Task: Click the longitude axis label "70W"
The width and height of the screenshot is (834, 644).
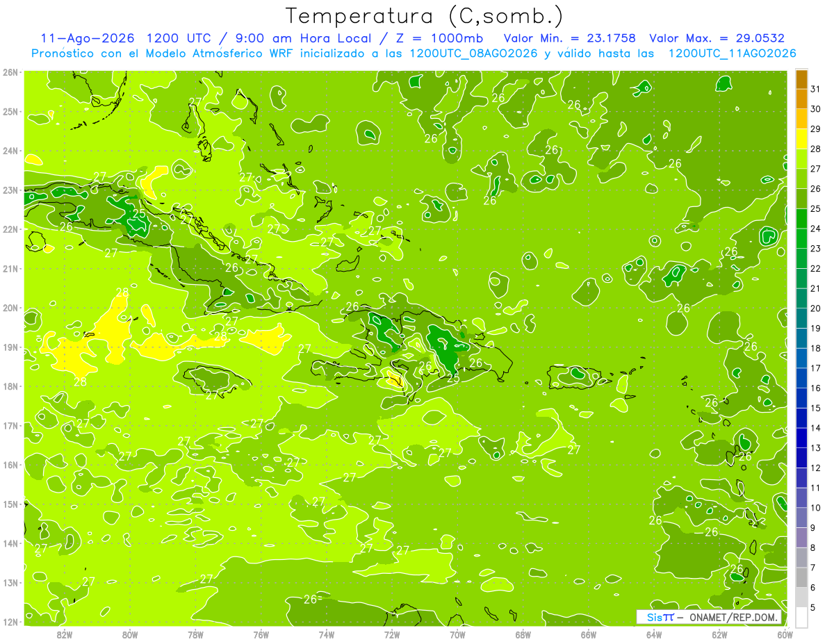Action: click(458, 634)
